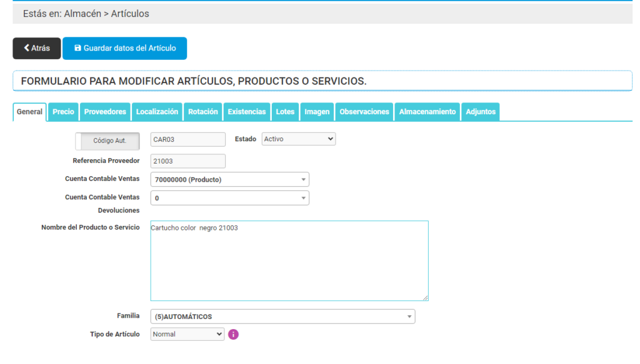
Task: Open the Imagen tab
Action: (x=317, y=112)
